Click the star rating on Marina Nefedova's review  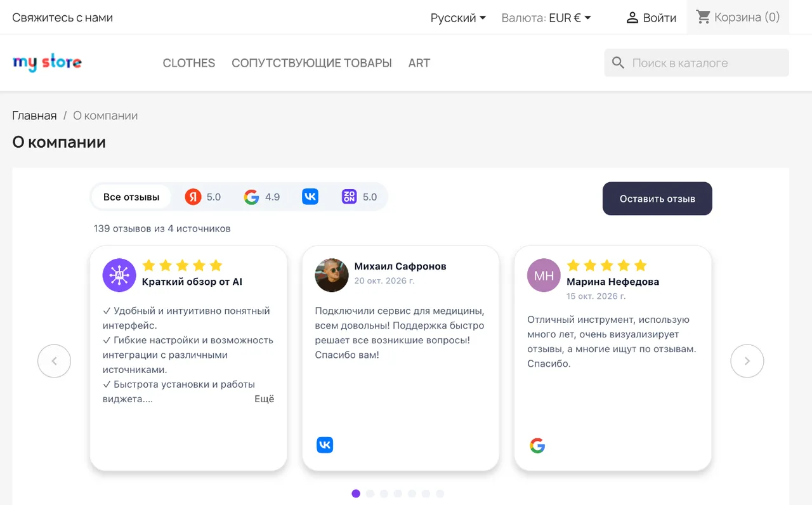point(607,265)
